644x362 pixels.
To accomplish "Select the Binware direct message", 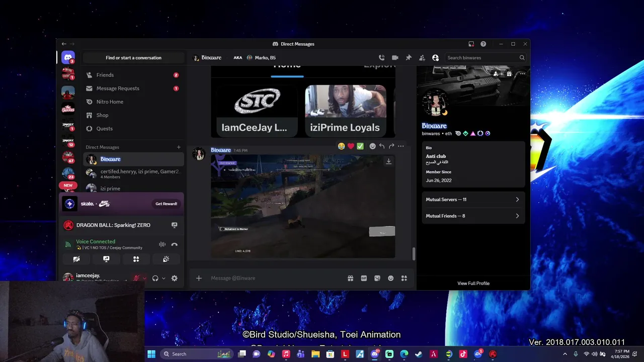I will click(133, 159).
